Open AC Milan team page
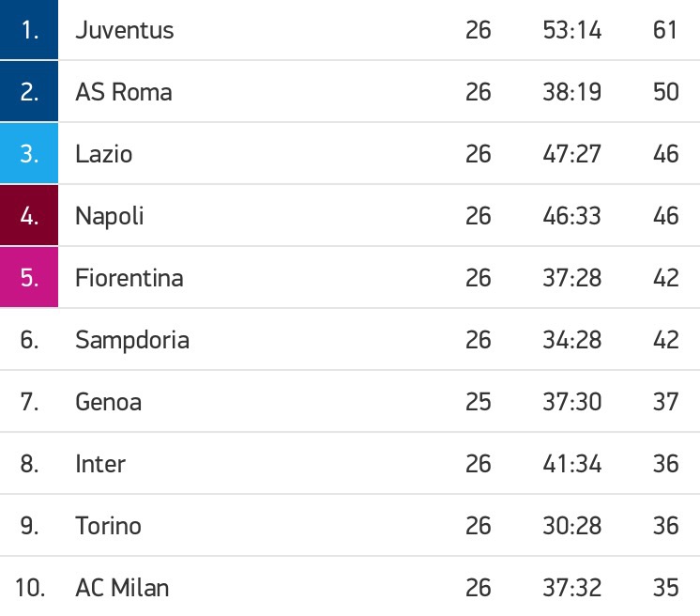The image size is (700, 616). point(122,588)
